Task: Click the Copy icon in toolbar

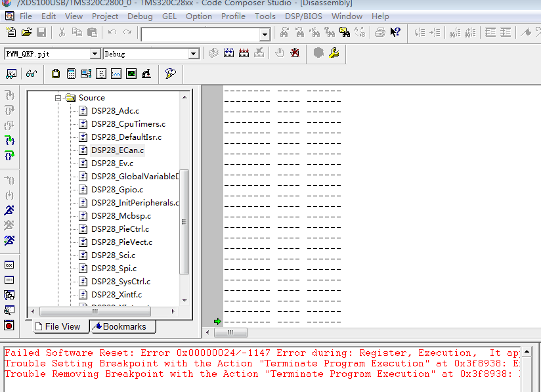Action: coord(77,32)
